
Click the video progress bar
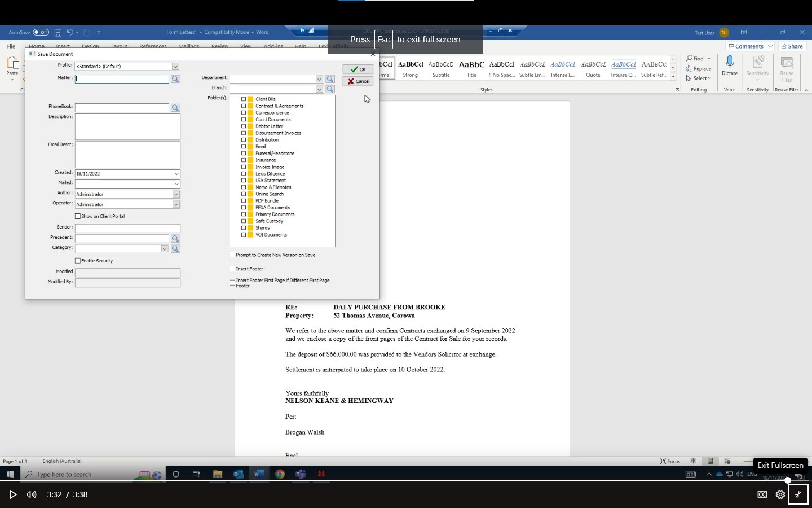pyautogui.click(x=395, y=481)
